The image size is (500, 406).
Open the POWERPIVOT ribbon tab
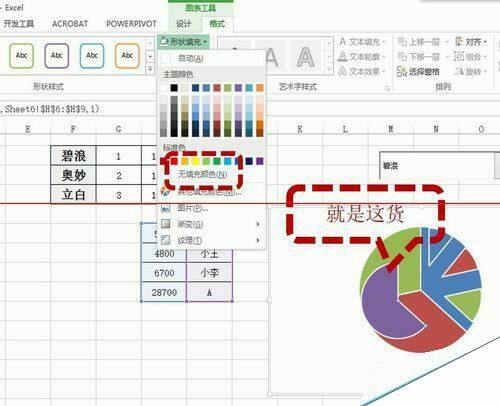coord(131,24)
